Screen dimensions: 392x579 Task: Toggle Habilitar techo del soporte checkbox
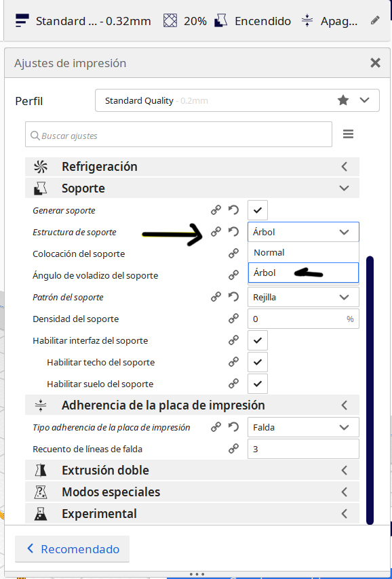pos(258,362)
